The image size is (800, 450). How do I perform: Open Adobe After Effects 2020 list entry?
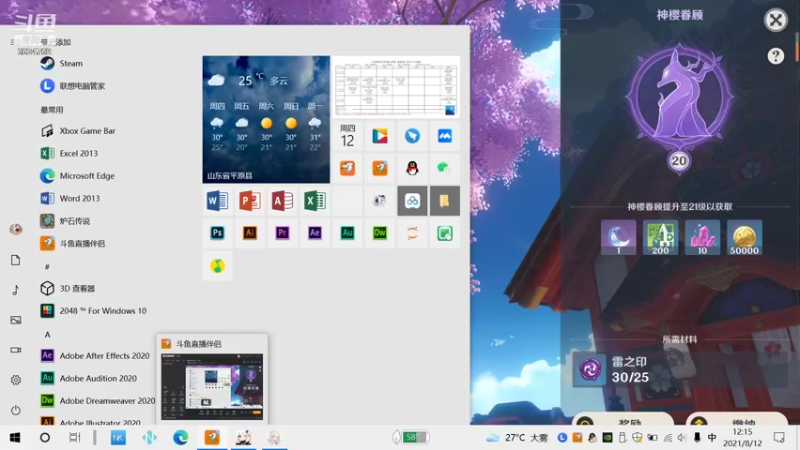[x=95, y=356]
